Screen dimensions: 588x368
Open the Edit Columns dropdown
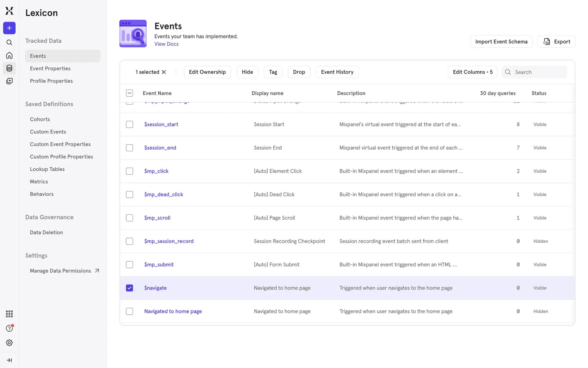click(473, 72)
